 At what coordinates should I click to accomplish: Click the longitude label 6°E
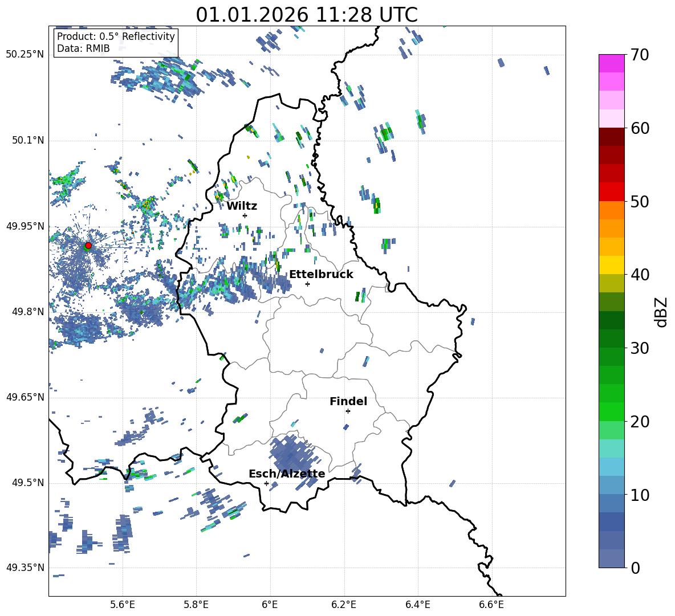click(x=270, y=605)
